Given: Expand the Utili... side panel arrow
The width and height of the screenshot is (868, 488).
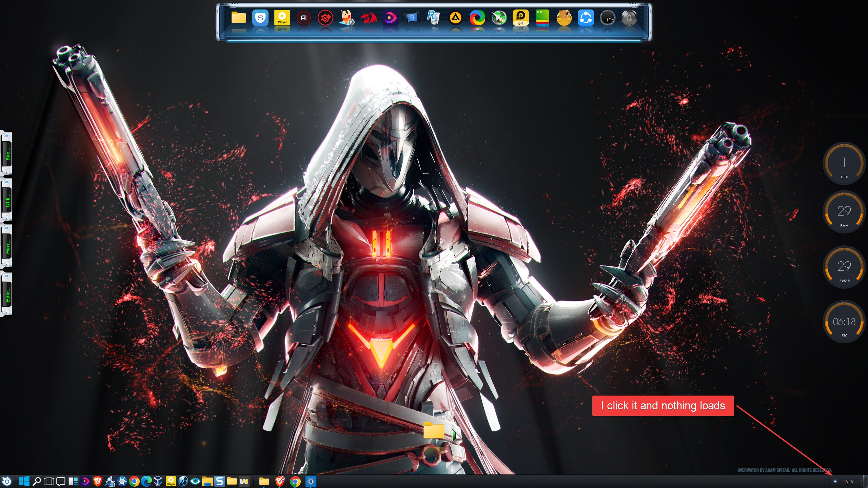Looking at the screenshot, I should [x=6, y=218].
